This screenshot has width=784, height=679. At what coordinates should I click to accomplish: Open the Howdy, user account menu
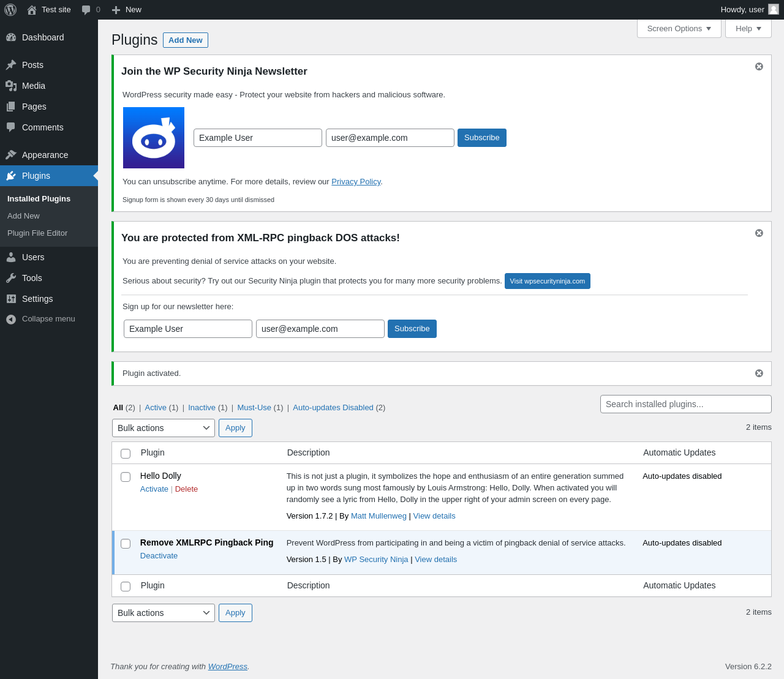pyautogui.click(x=749, y=10)
